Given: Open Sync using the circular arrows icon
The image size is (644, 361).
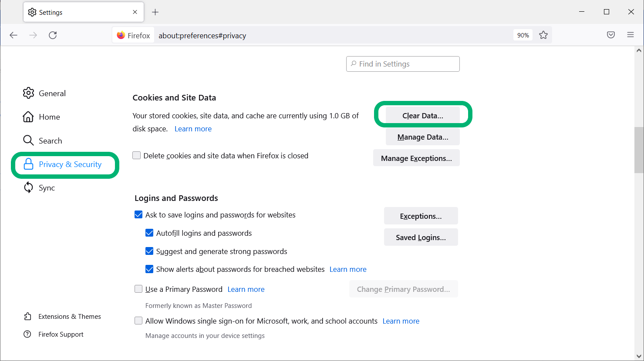Looking at the screenshot, I should [x=28, y=187].
